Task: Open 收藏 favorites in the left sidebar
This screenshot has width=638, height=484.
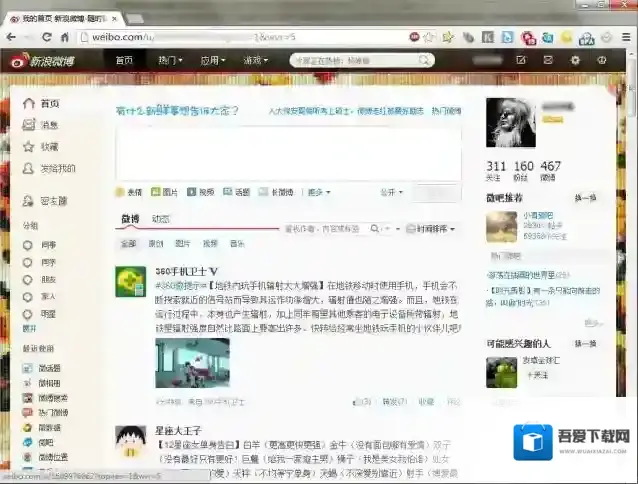Action: 40,146
